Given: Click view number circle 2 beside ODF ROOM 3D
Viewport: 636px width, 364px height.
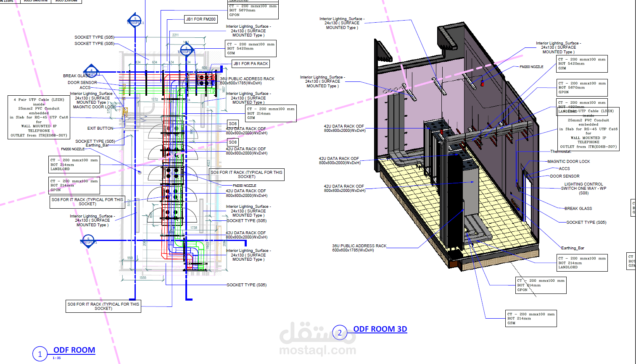Looking at the screenshot, I should [340, 333].
